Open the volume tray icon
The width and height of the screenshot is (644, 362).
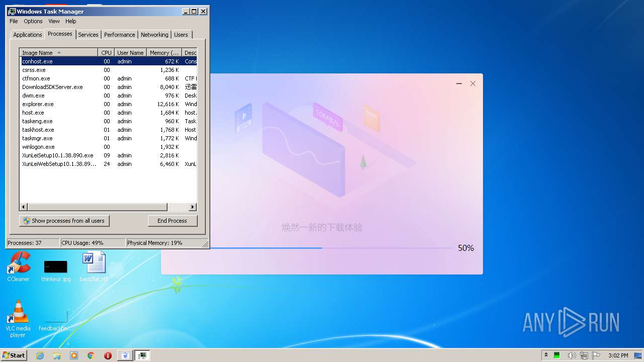(x=572, y=355)
